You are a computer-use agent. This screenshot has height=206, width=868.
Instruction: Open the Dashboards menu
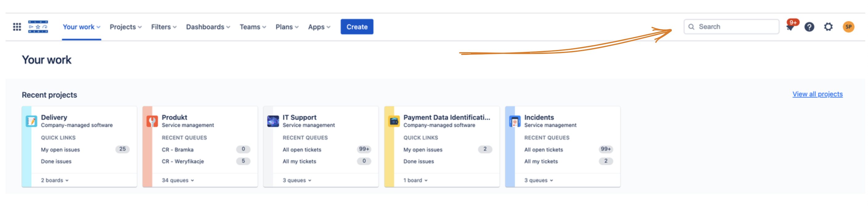(x=208, y=27)
